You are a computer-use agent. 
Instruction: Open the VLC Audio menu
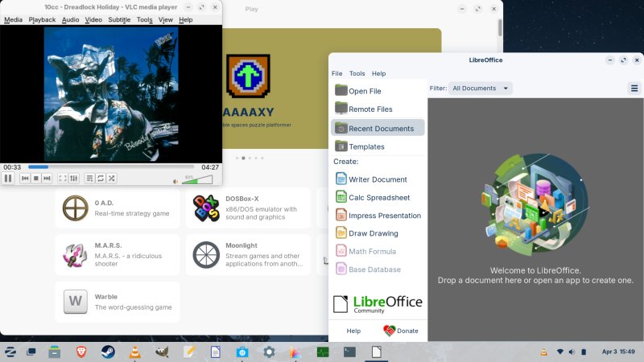(70, 19)
